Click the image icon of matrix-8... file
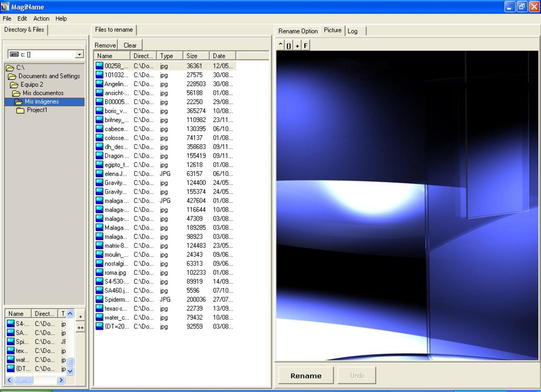 click(99, 245)
